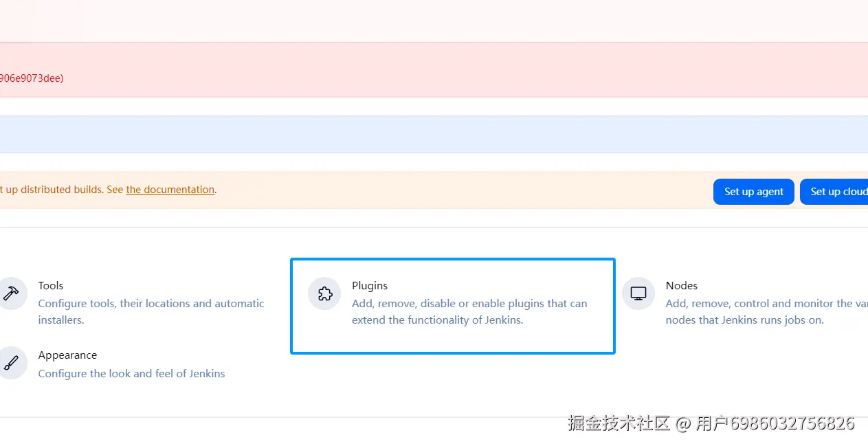Click "Configure the look and feel of Jenkins"

pos(131,374)
